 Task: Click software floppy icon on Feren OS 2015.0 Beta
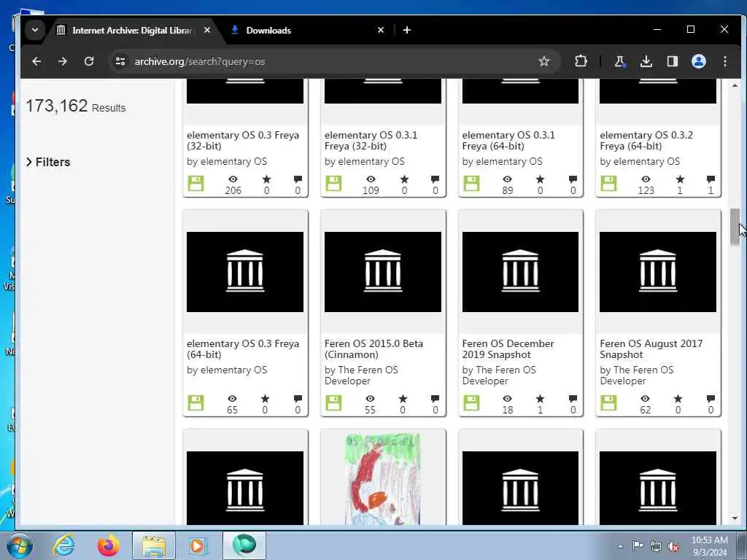pyautogui.click(x=333, y=402)
